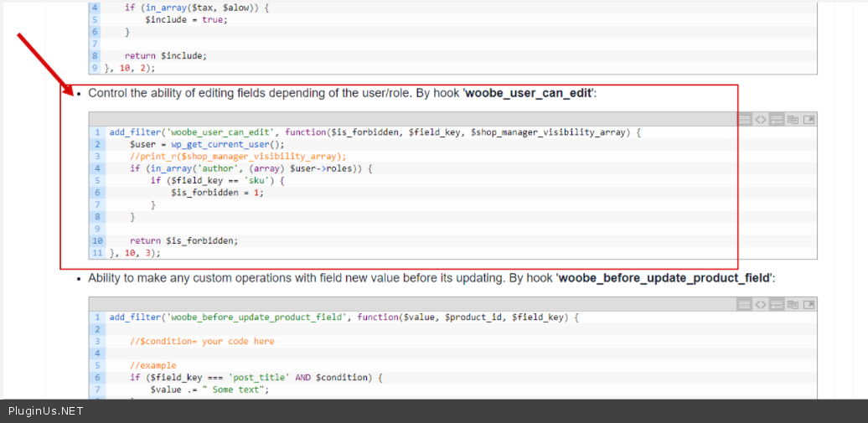Click the PluginUs.NET footer text
Image resolution: width=868 pixels, height=423 pixels.
(x=46, y=411)
